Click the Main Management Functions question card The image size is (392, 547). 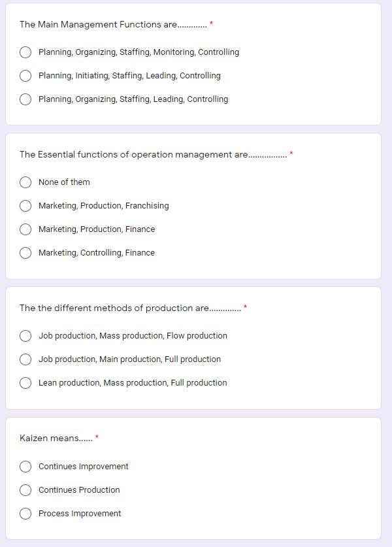coord(294,65)
